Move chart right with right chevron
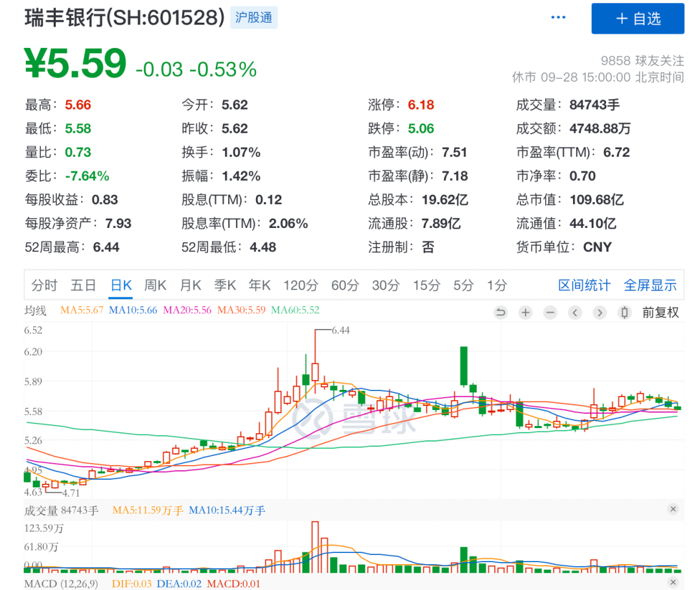This screenshot has height=590, width=700. pyautogui.click(x=600, y=313)
